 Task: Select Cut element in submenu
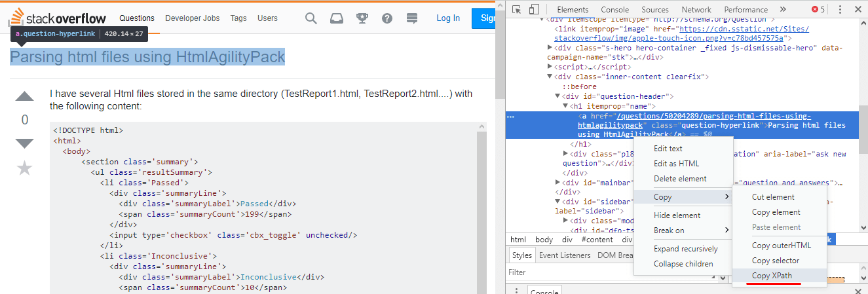click(773, 197)
